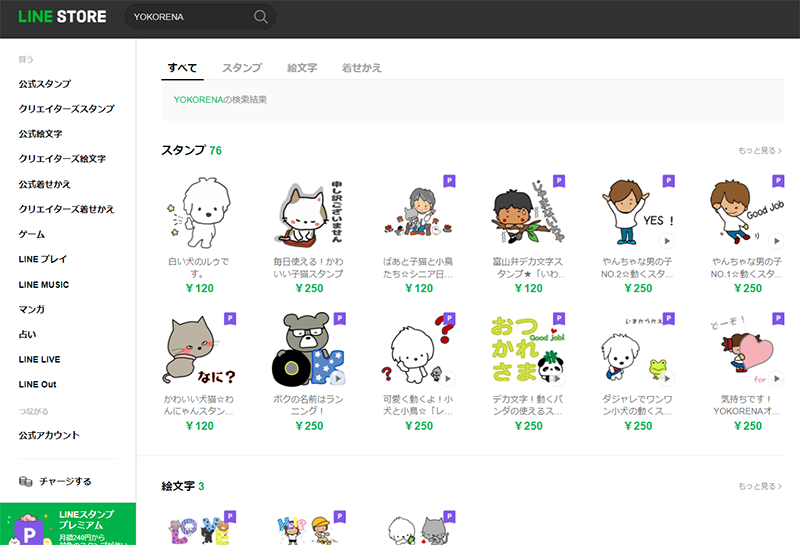Click もっと見る for スタンプ section
800x545 pixels.
click(760, 151)
